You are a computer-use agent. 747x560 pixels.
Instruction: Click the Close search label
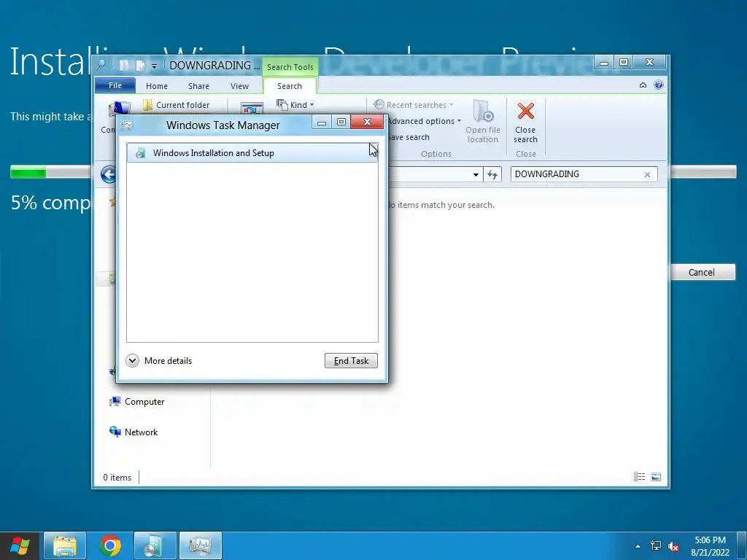525,135
